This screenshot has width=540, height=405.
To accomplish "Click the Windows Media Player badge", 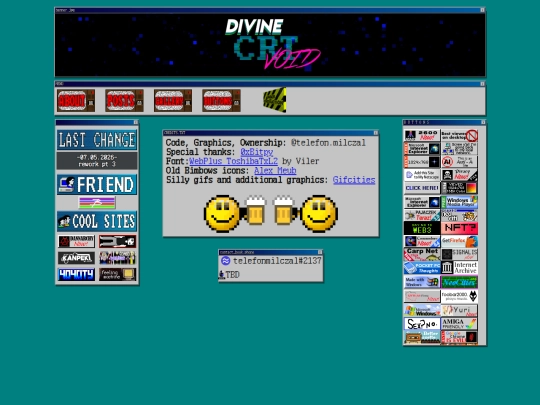I will pos(459,202).
